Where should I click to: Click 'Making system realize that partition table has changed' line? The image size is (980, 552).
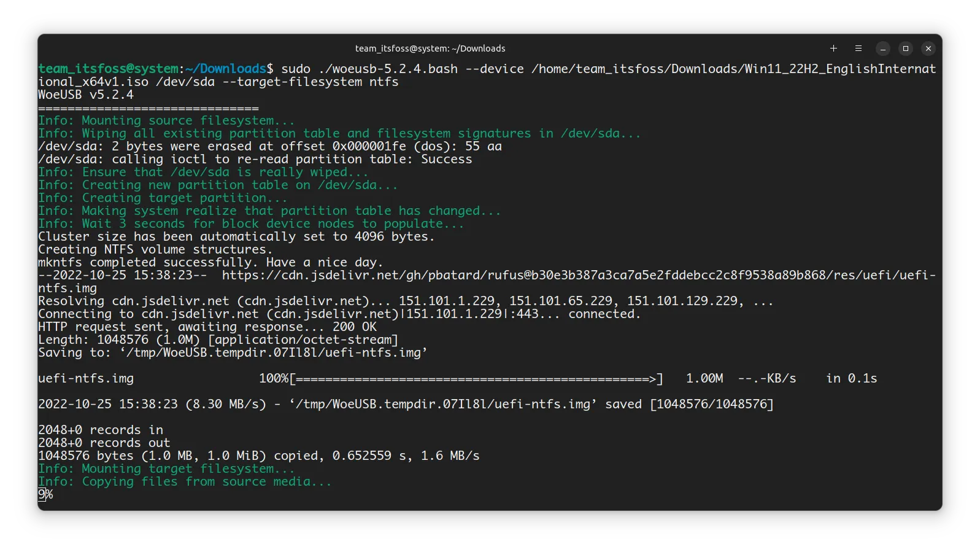[x=269, y=211]
